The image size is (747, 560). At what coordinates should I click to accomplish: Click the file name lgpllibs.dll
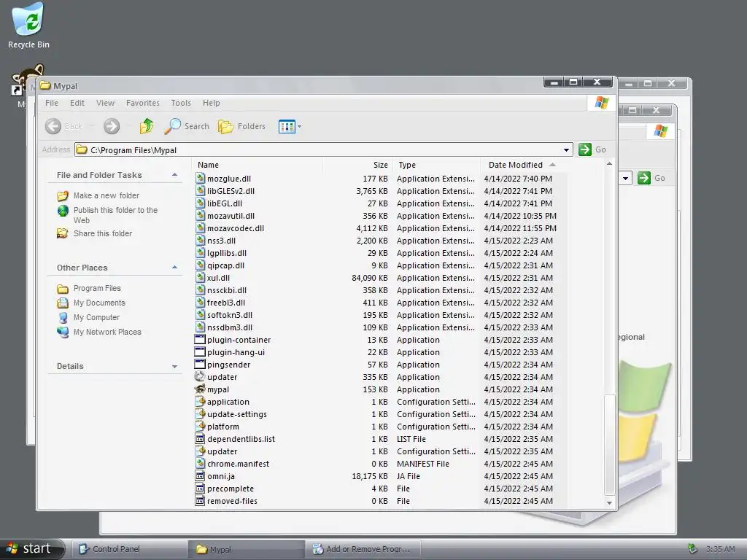pos(227,253)
